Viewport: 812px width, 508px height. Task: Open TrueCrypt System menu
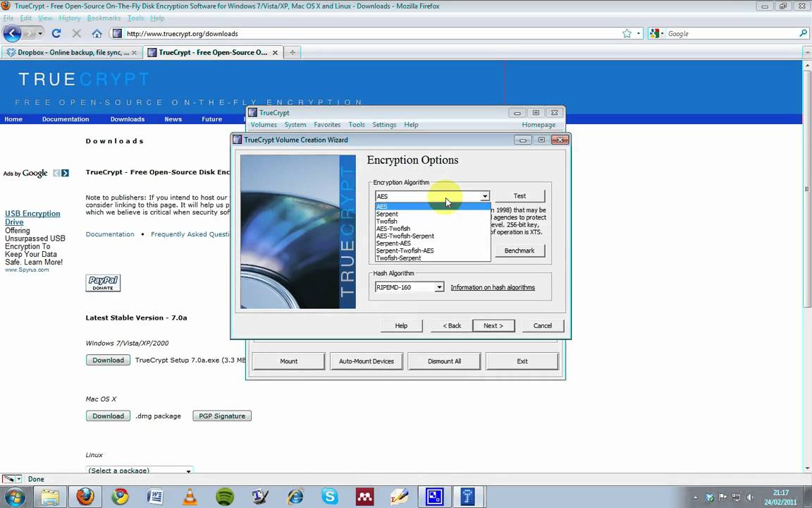click(295, 125)
